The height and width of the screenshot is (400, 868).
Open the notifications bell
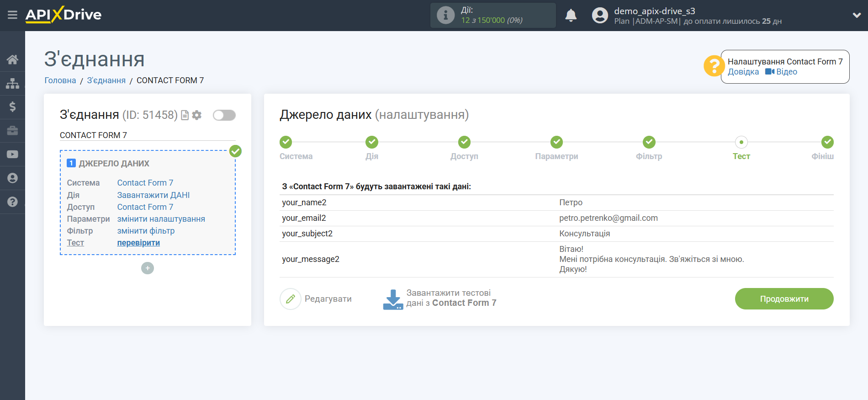(x=571, y=15)
